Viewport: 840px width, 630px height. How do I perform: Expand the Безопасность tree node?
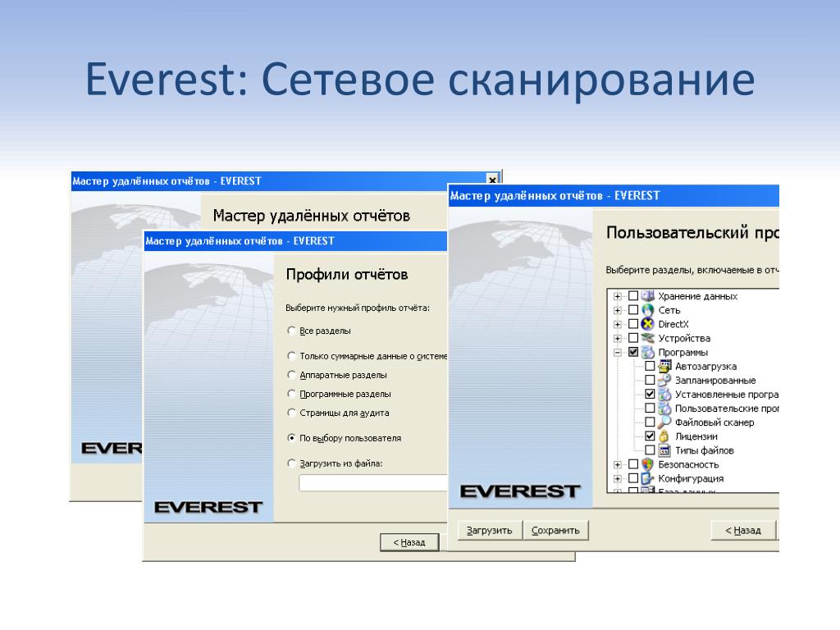pyautogui.click(x=618, y=464)
